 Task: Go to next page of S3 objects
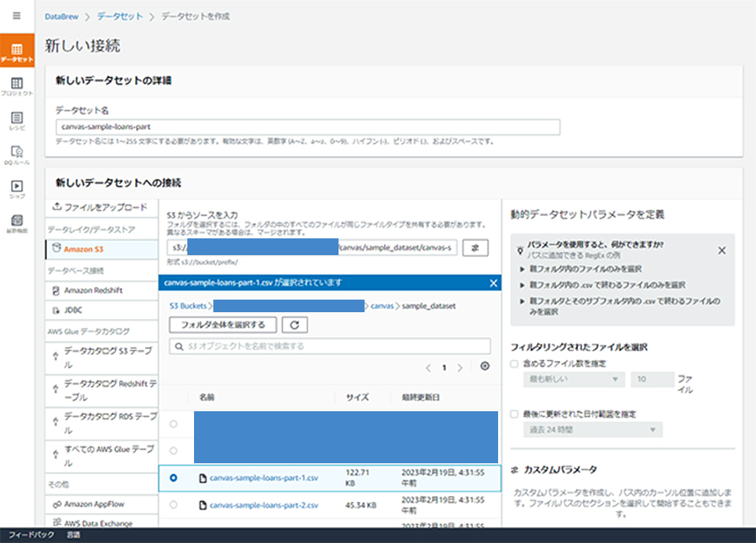[x=460, y=368]
